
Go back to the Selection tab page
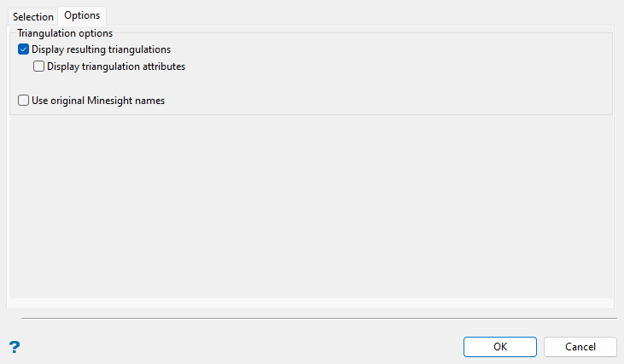click(33, 16)
